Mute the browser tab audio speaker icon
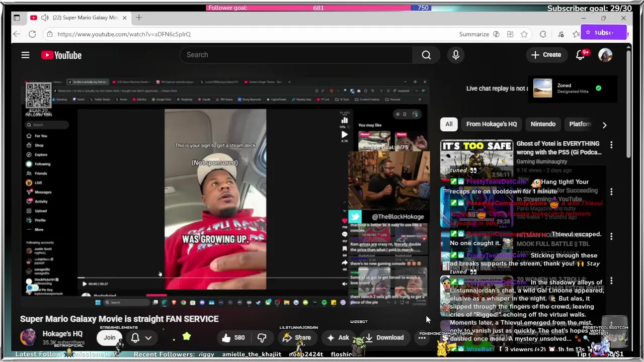Screen dimensions: 644x362 [45, 18]
